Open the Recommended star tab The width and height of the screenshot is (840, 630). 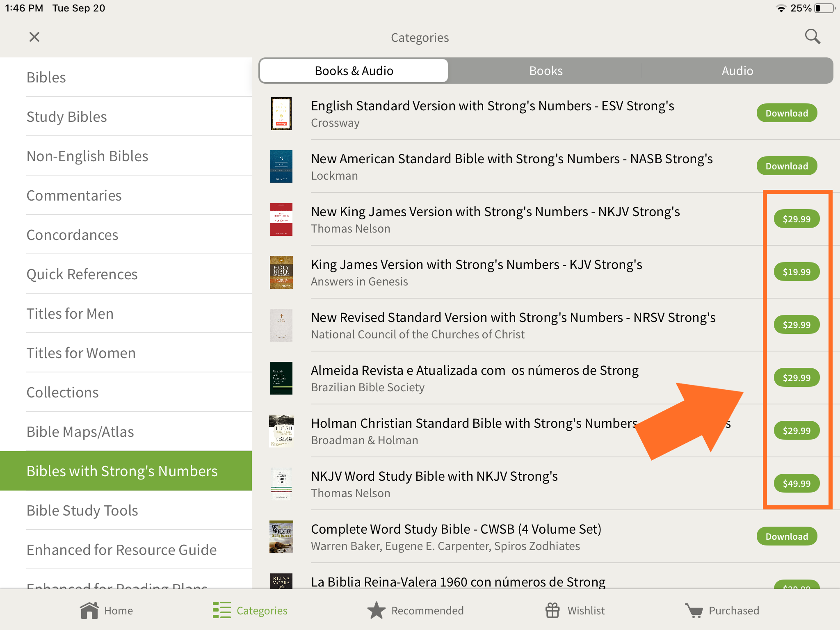415,610
